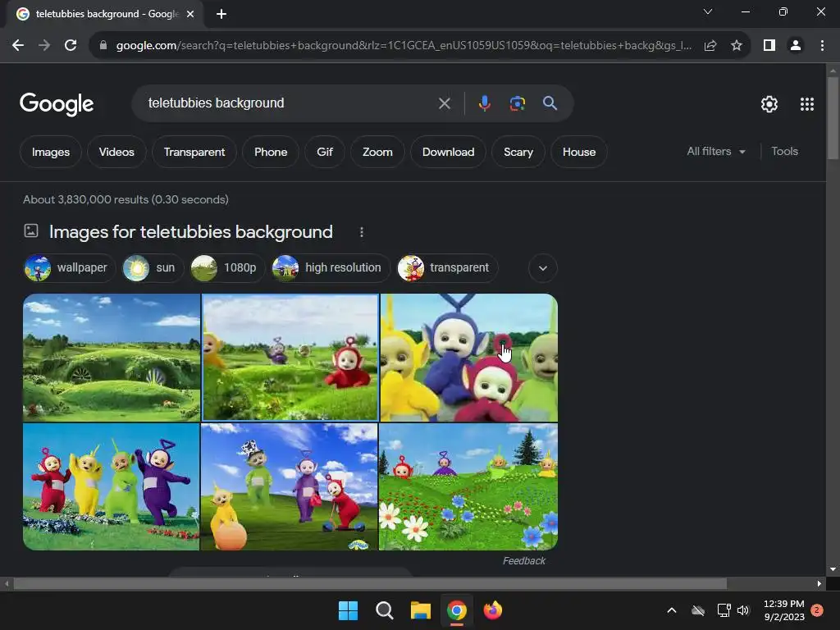Apply the House filter chip
The height and width of the screenshot is (630, 840).
pyautogui.click(x=578, y=152)
